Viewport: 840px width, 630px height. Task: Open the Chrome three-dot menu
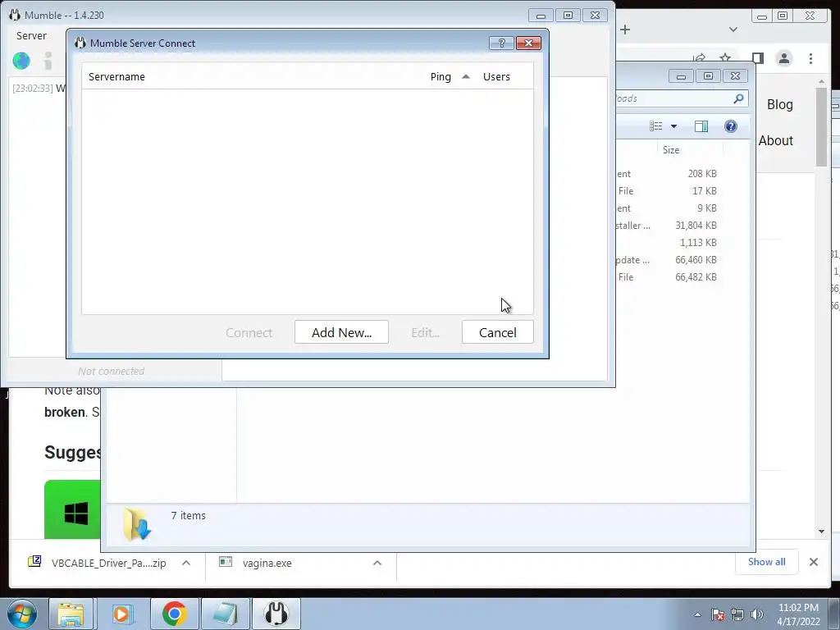pos(810,58)
